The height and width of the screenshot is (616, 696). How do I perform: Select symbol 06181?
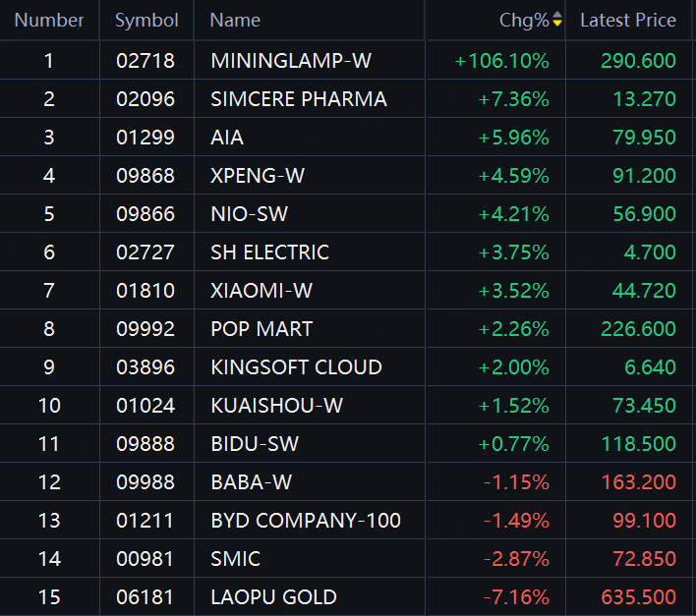(145, 597)
